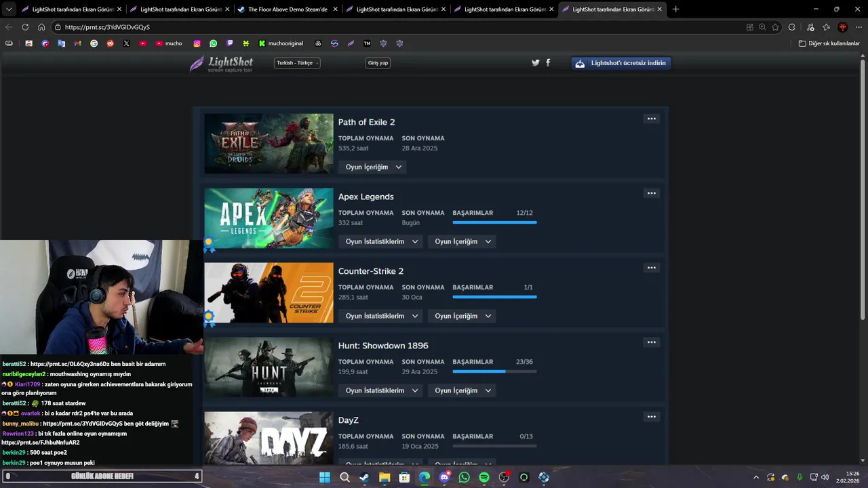Viewport: 868px width, 488px height.
Task: Click the Counter-Strike 2 title
Action: pos(371,271)
